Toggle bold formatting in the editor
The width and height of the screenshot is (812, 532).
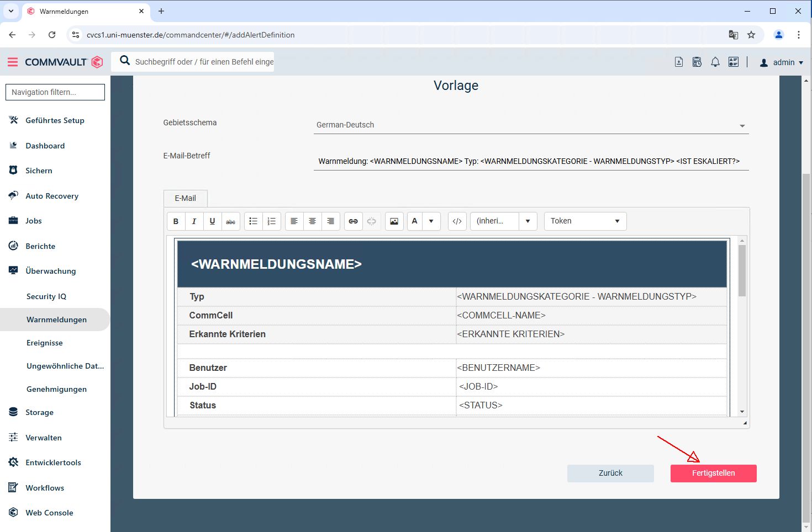pos(176,221)
